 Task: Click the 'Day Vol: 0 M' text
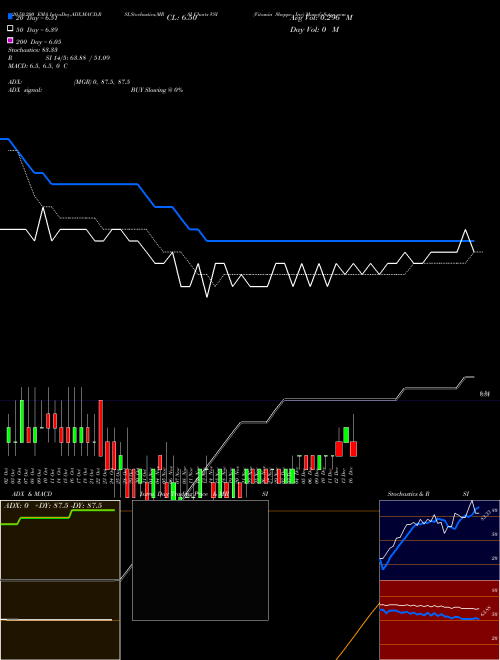(314, 30)
